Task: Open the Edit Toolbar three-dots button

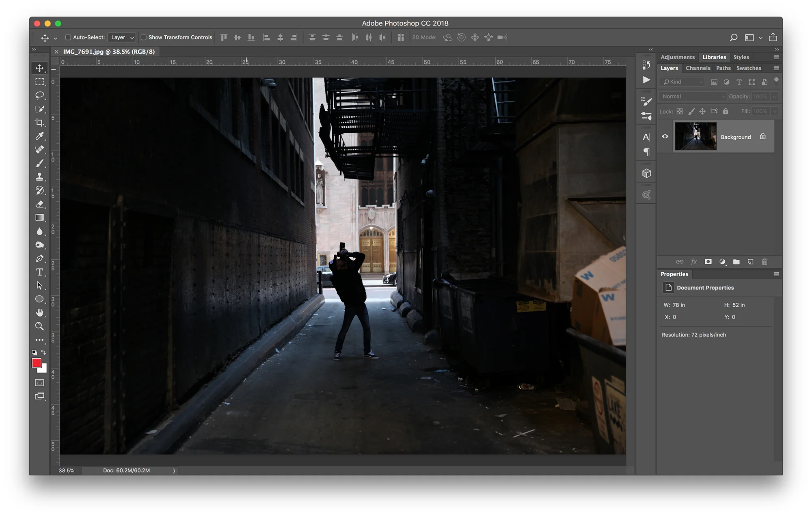Action: 39,340
